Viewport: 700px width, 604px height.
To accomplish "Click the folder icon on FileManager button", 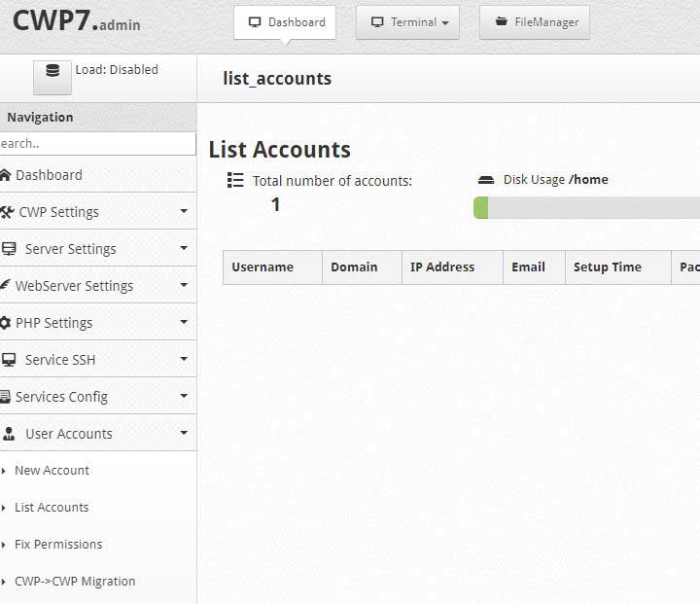I will click(x=502, y=21).
